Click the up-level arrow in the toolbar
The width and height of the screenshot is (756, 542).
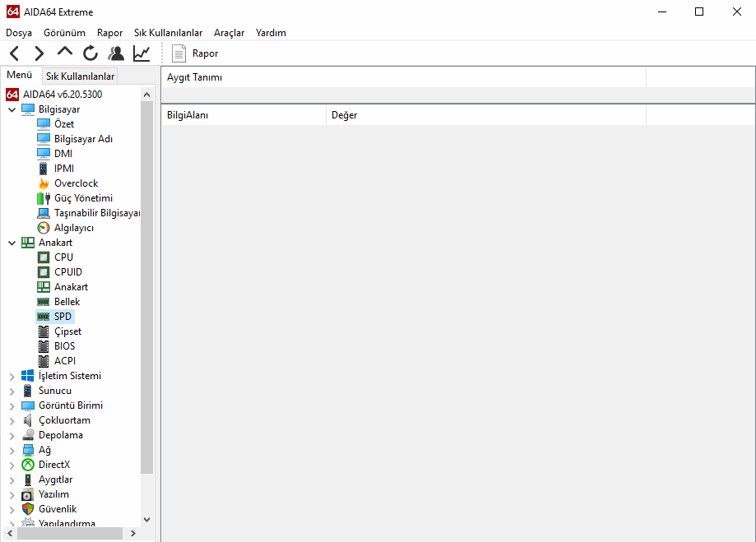[64, 52]
